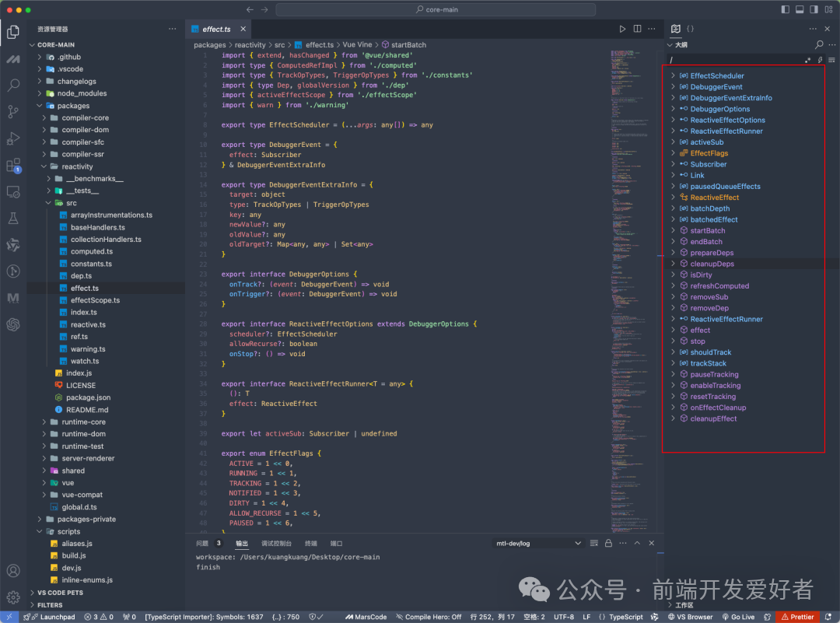
Task: Click the Prettier status bar item
Action: coord(800,616)
